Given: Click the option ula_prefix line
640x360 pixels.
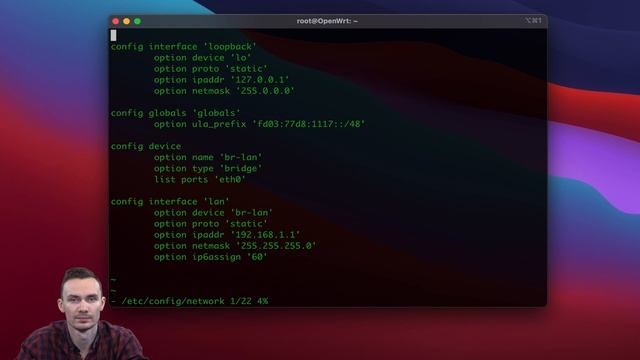Looking at the screenshot, I should [x=260, y=124].
